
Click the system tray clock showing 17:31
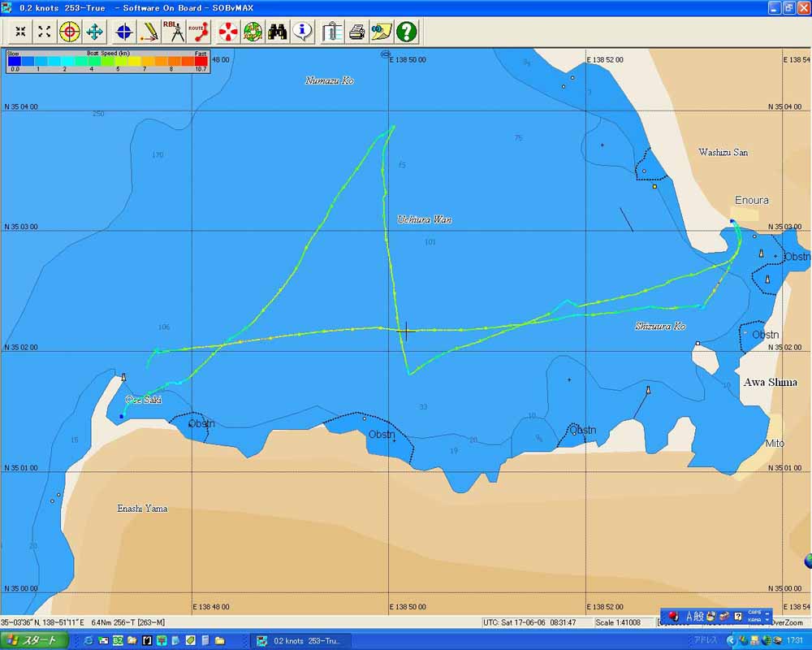(x=794, y=641)
